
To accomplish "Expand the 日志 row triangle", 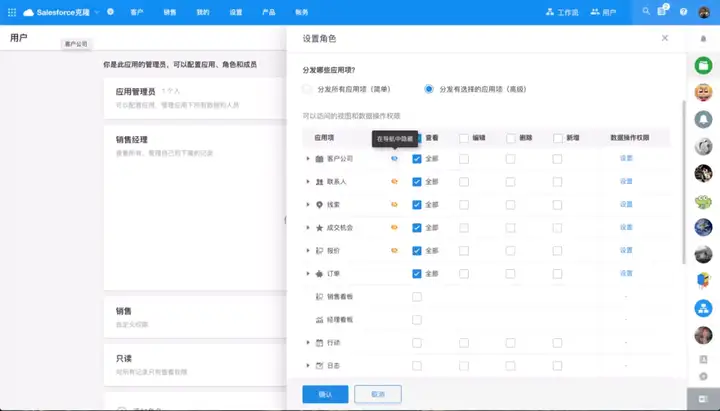I will [x=308, y=365].
